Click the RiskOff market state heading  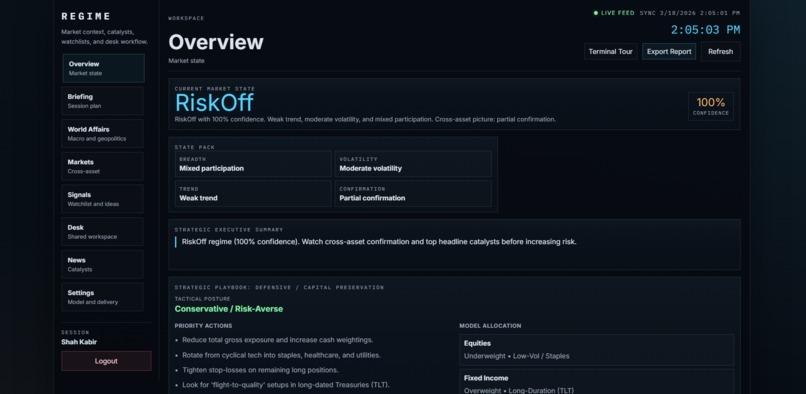[214, 102]
